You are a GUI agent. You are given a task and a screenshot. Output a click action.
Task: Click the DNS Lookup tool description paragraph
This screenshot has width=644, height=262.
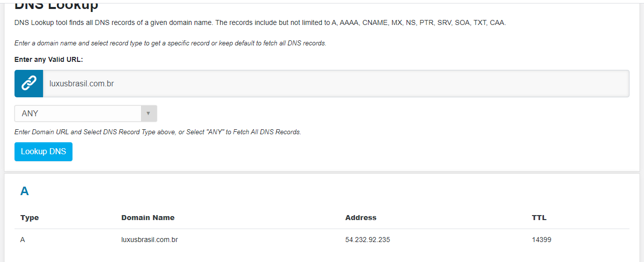click(260, 23)
